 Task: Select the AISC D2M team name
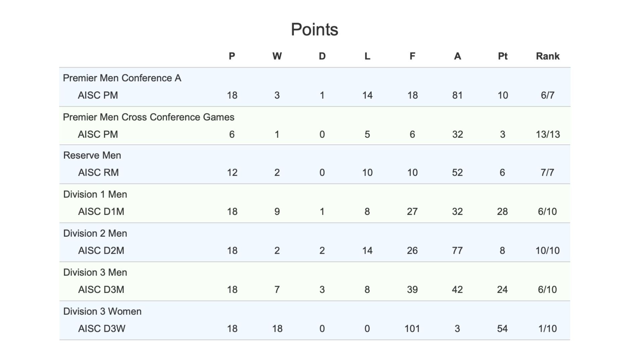[101, 250]
